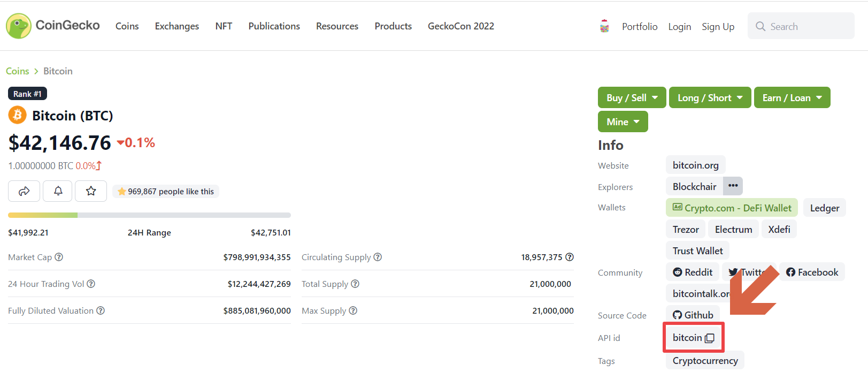The width and height of the screenshot is (868, 372).
Task: Click the 969,867 people like this badge
Action: tap(166, 191)
